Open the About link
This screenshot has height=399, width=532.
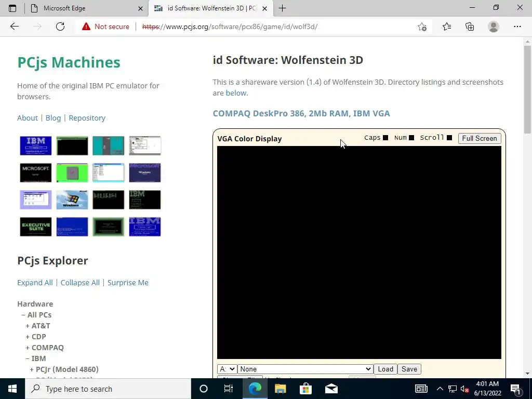pos(28,118)
